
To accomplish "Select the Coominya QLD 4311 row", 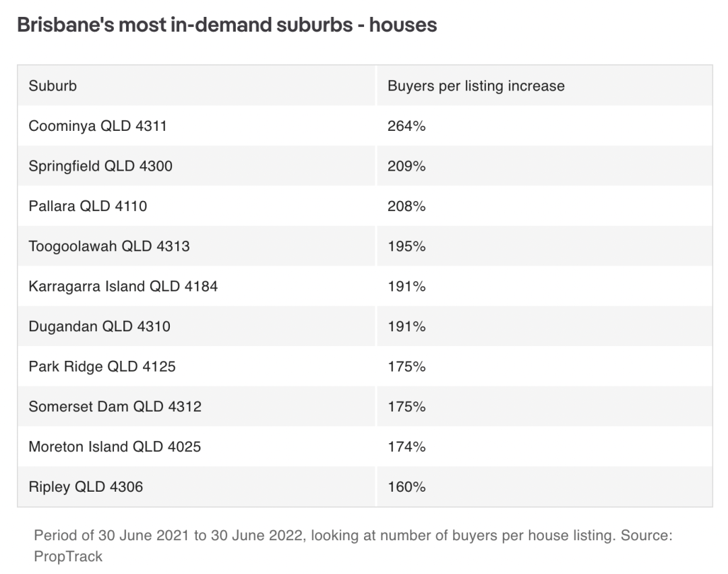I will tap(365, 126).
